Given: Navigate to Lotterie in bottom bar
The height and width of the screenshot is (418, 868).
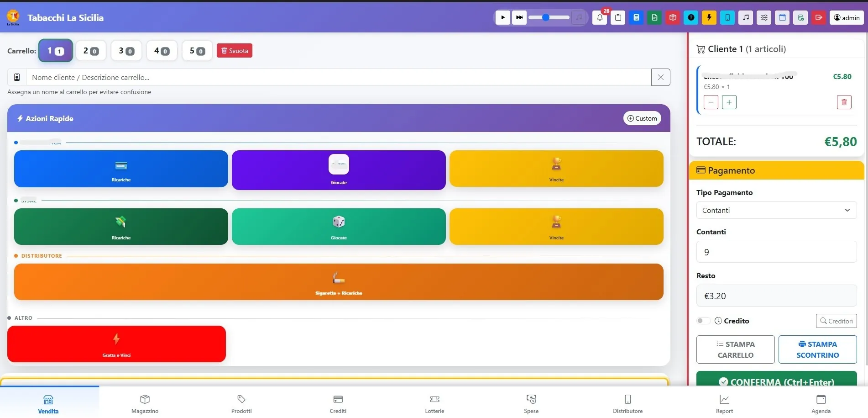Looking at the screenshot, I should 434,404.
